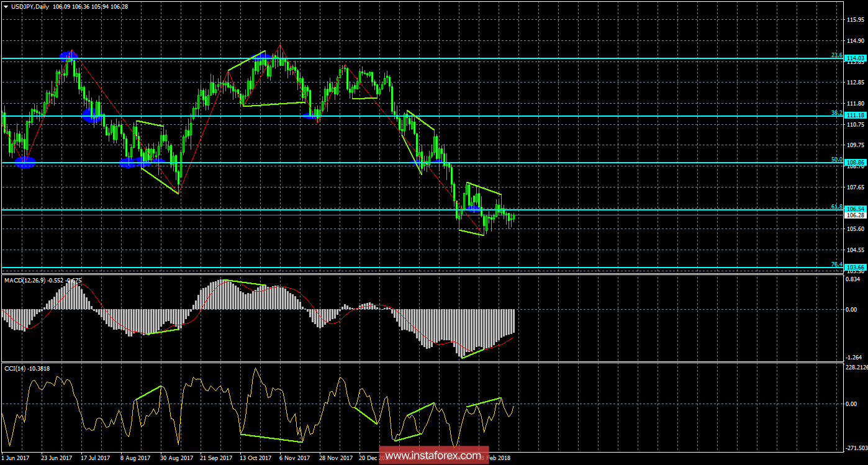Select the 50.0 Fibonacci level marker
This screenshot has width=868, height=465.
pyautogui.click(x=837, y=160)
